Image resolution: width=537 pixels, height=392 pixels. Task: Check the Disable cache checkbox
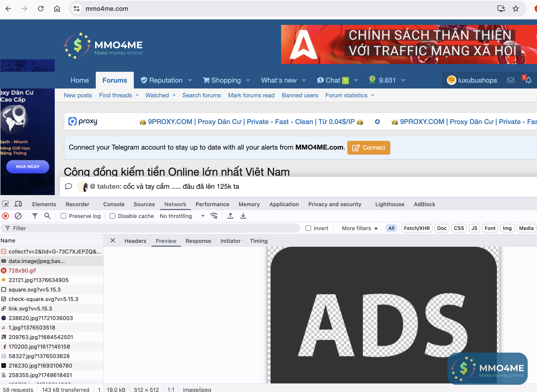[x=113, y=216]
